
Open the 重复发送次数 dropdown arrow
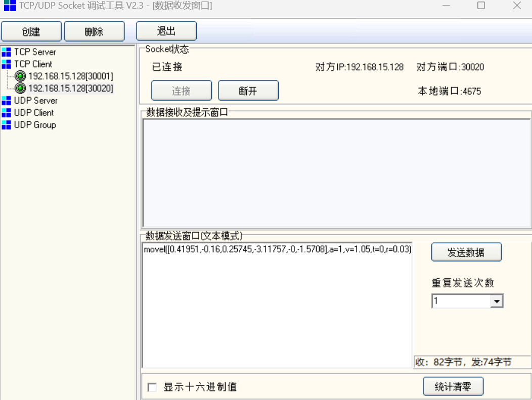(x=497, y=301)
